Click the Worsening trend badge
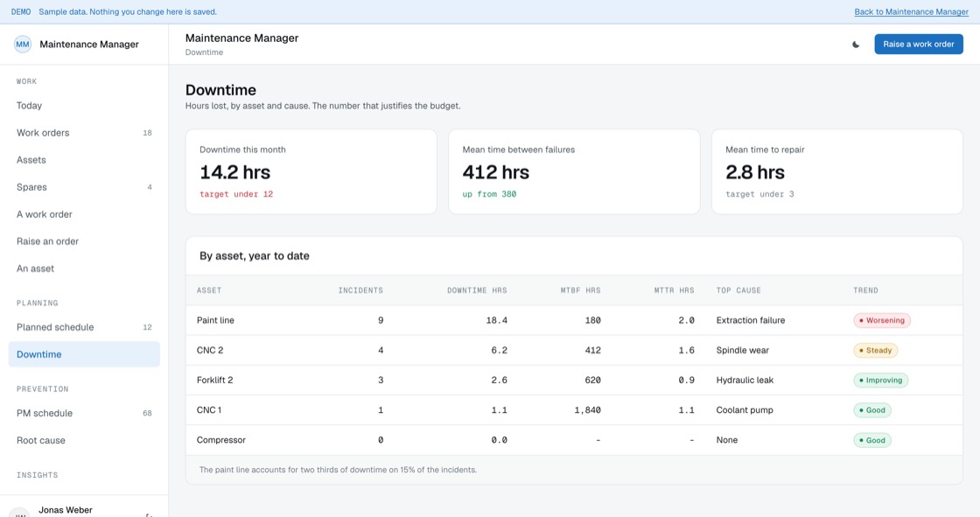Image resolution: width=980 pixels, height=517 pixels. click(882, 321)
